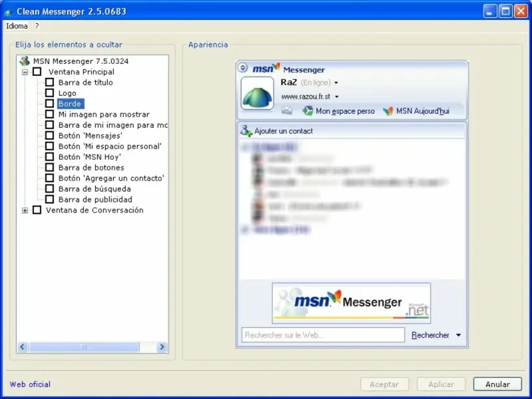The width and height of the screenshot is (532, 399).
Task: Click the round collapse icon in the MSN preview header
Action: pos(243,68)
